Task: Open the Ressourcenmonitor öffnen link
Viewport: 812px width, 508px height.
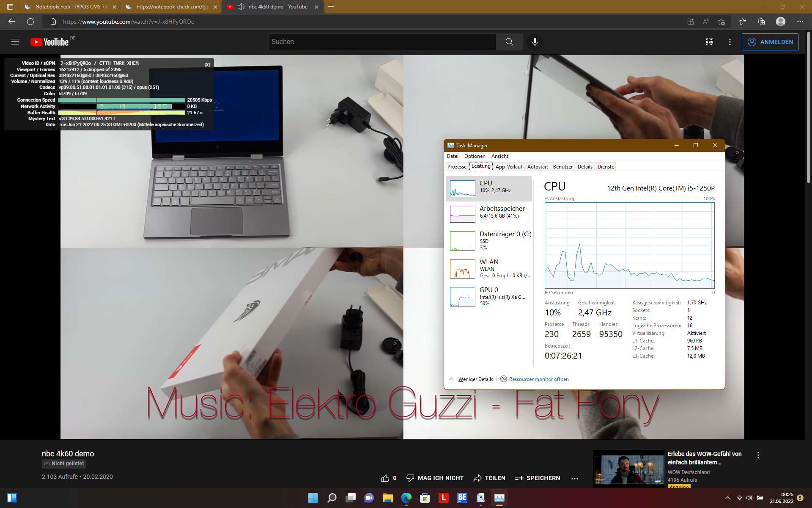Action: point(538,379)
